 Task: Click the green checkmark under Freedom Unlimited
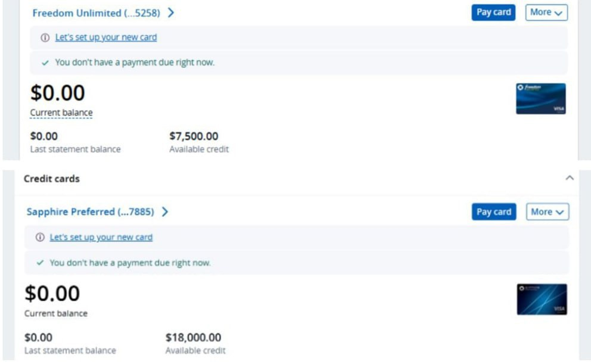coord(45,63)
